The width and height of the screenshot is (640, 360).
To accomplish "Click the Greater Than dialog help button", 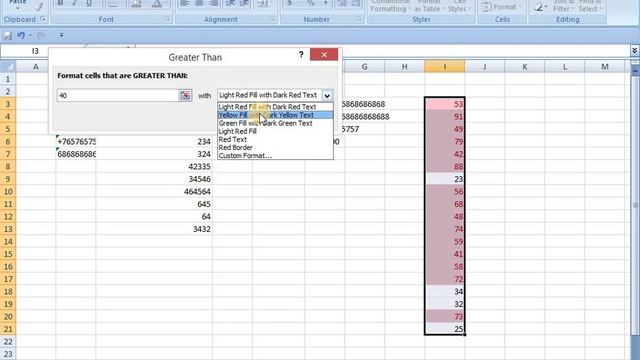I will (x=301, y=54).
